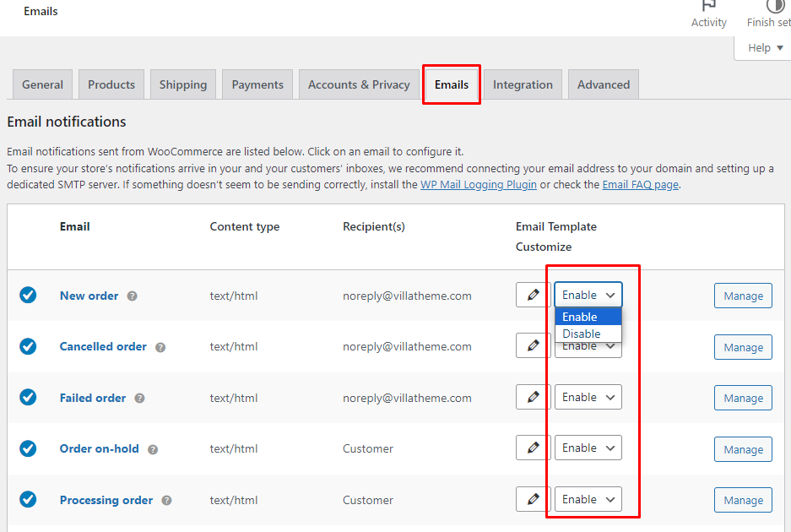Switch to the Advanced tab
This screenshot has width=791, height=532.
click(x=604, y=84)
